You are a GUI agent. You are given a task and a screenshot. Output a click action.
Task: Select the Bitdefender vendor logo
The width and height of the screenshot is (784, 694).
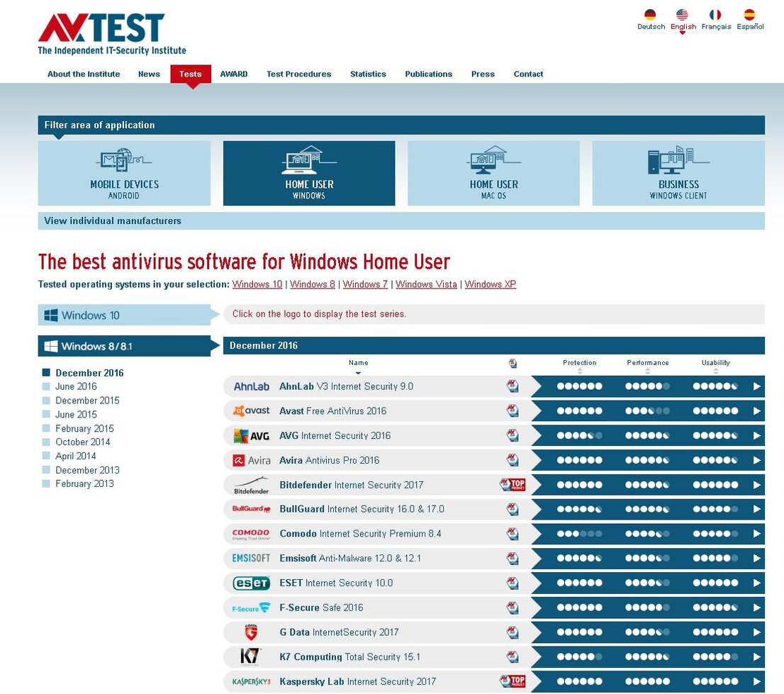tap(250, 485)
